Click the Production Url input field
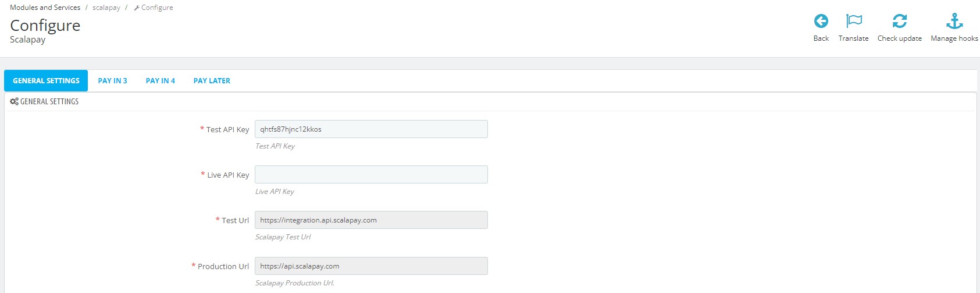This screenshot has width=980, height=293. pyautogui.click(x=371, y=266)
